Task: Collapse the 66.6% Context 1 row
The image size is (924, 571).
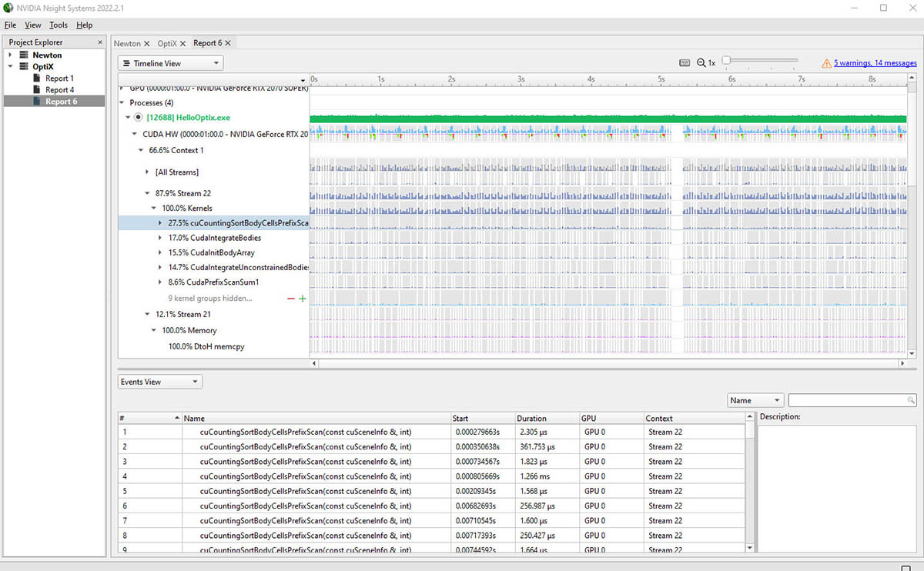Action: point(141,151)
